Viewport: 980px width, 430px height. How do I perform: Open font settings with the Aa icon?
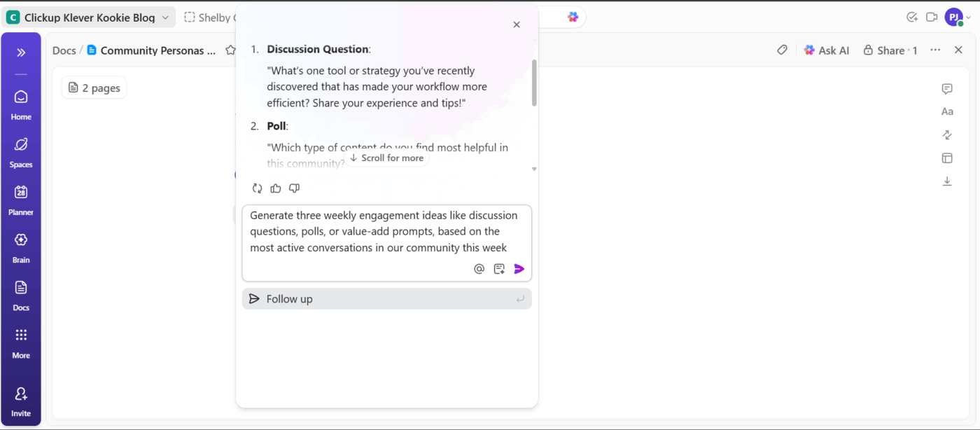947,111
